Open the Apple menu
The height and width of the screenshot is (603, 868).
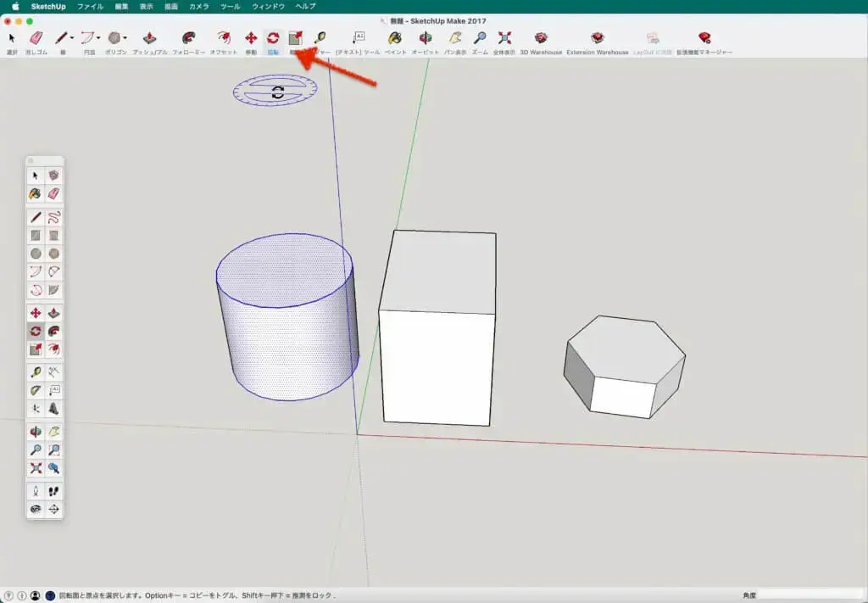[x=15, y=7]
